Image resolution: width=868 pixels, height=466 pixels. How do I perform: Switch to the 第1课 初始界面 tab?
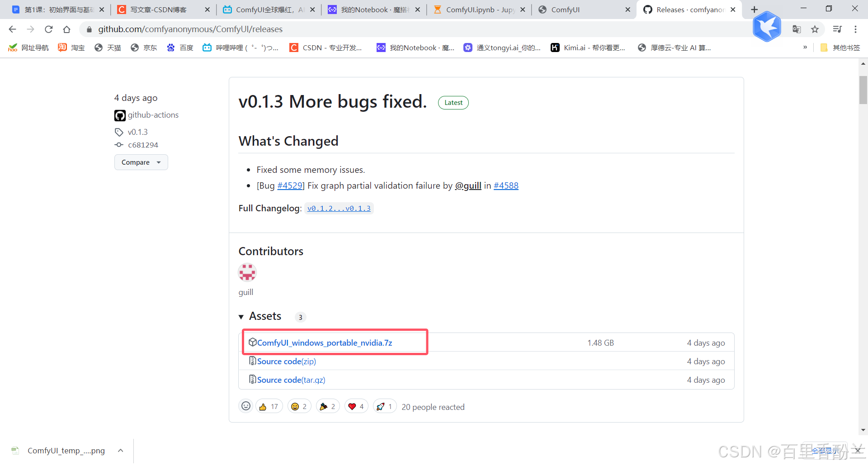(x=59, y=10)
